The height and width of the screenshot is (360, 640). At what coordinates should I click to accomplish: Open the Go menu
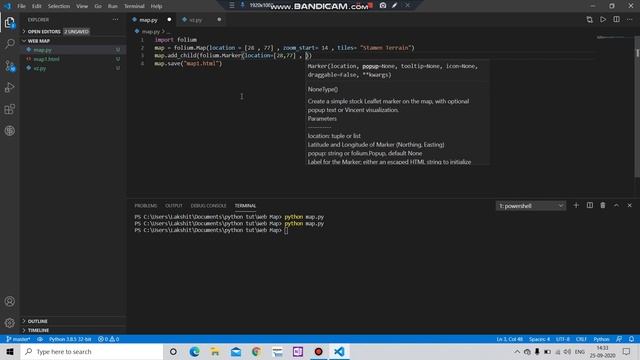pyautogui.click(x=98, y=6)
